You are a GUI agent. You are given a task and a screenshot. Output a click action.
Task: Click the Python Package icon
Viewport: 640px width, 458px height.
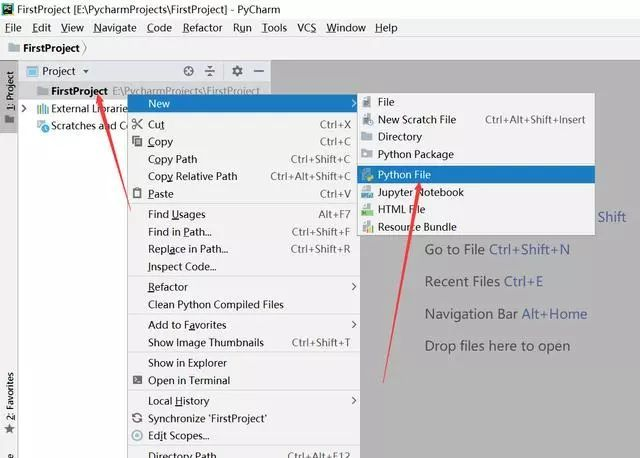(367, 154)
